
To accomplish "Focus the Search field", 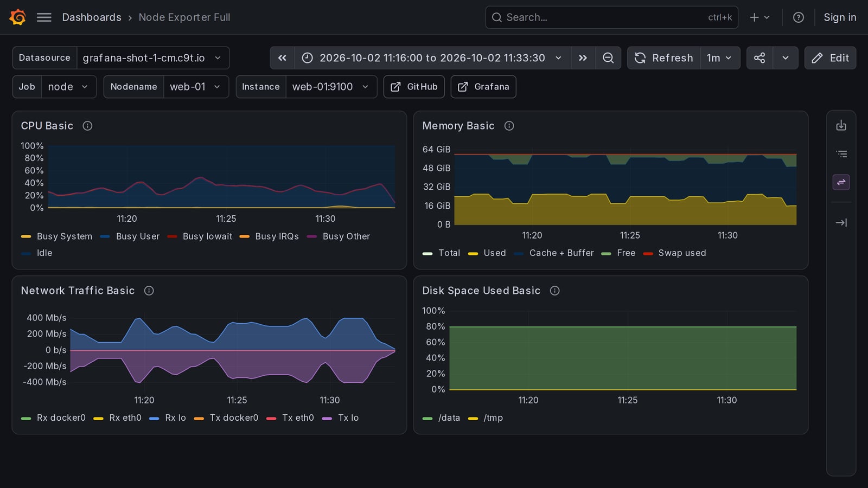I will 611,17.
